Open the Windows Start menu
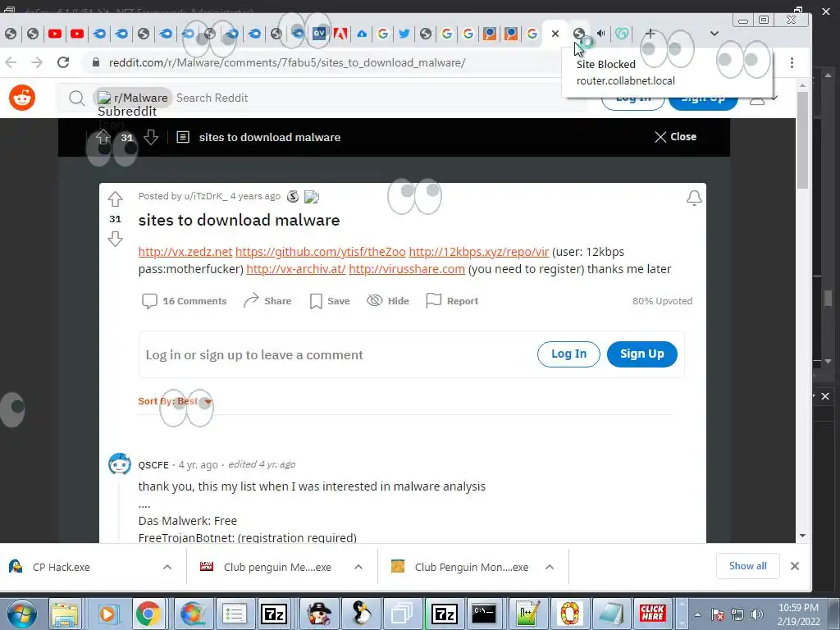 21,614
